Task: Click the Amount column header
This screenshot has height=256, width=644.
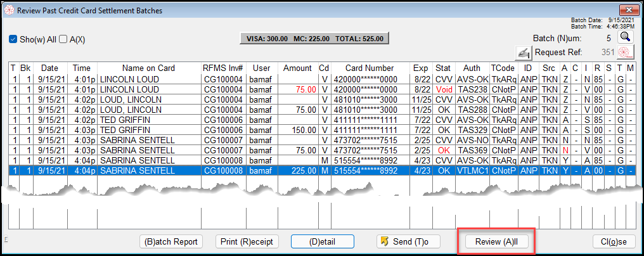Action: click(x=297, y=68)
